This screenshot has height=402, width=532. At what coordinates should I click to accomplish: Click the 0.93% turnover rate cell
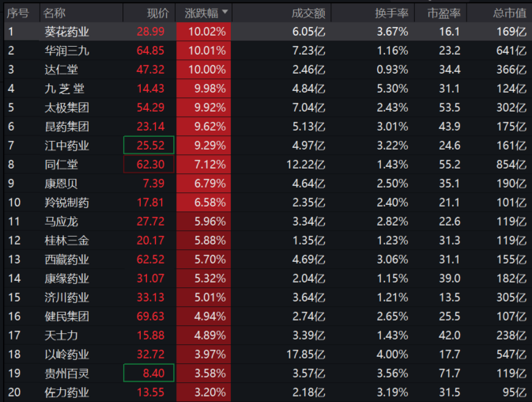pyautogui.click(x=392, y=70)
